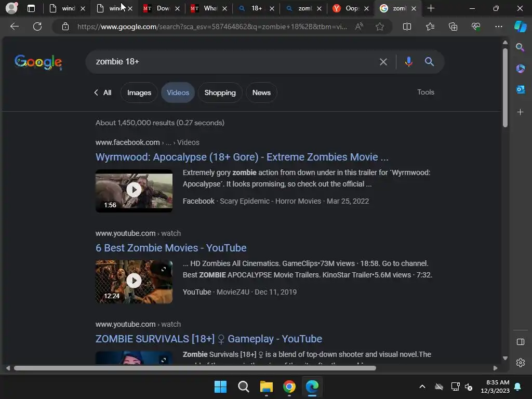The image size is (532, 399).
Task: Select the All search filter
Action: pyautogui.click(x=103, y=92)
